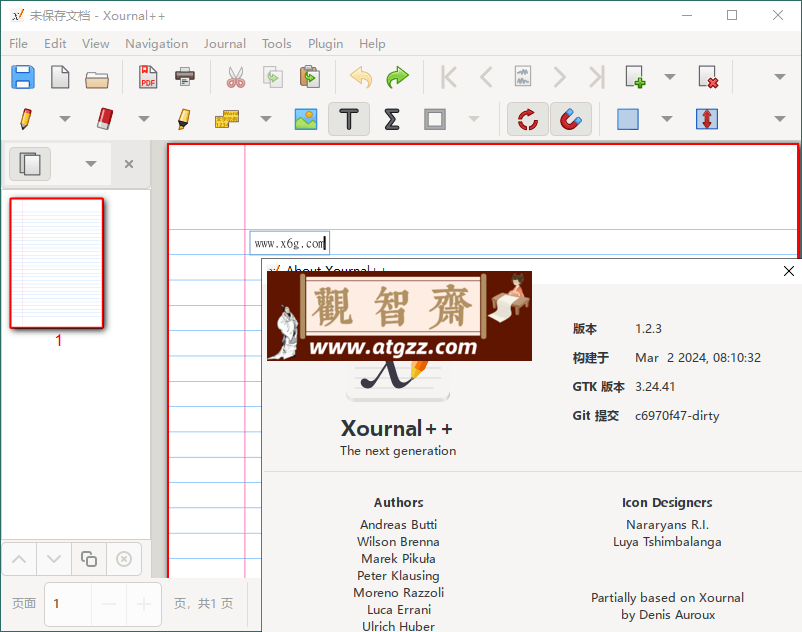Select the Pen tool
The image size is (802, 632).
point(26,119)
